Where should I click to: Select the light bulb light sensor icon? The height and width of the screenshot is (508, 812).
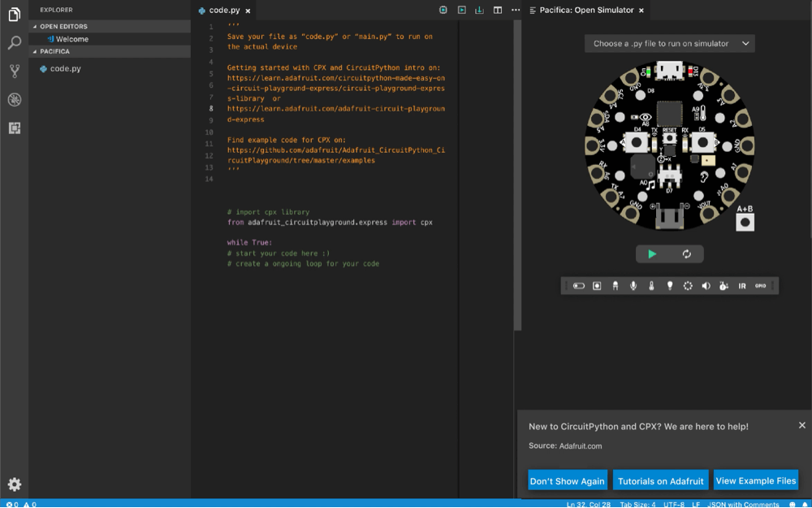(670, 285)
